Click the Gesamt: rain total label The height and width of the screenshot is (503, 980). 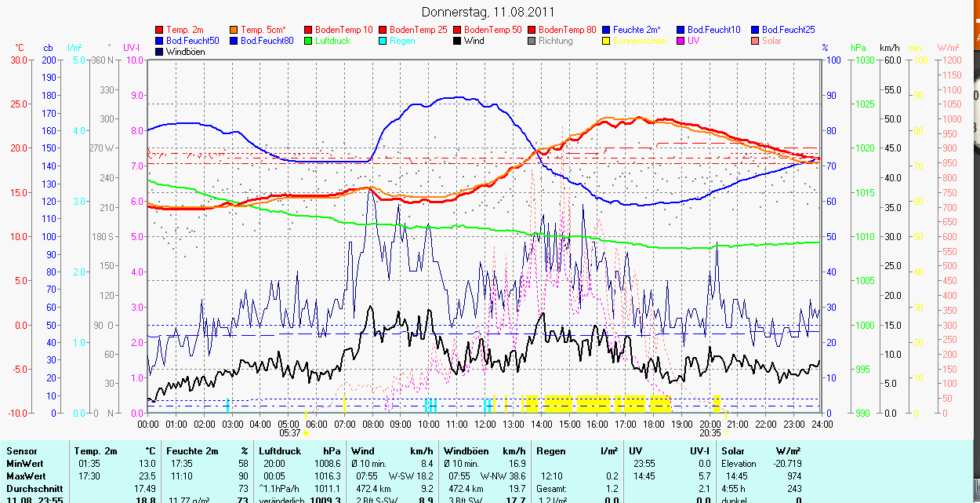pos(553,488)
